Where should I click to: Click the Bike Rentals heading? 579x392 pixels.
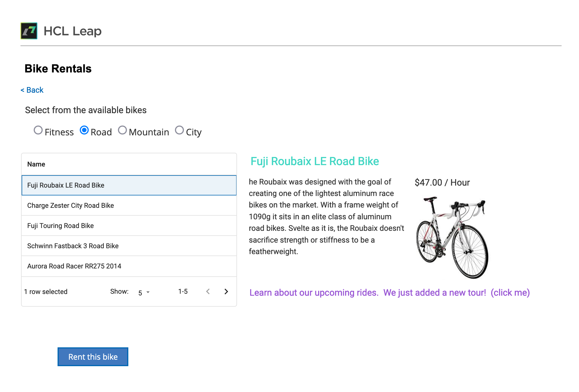click(x=58, y=69)
